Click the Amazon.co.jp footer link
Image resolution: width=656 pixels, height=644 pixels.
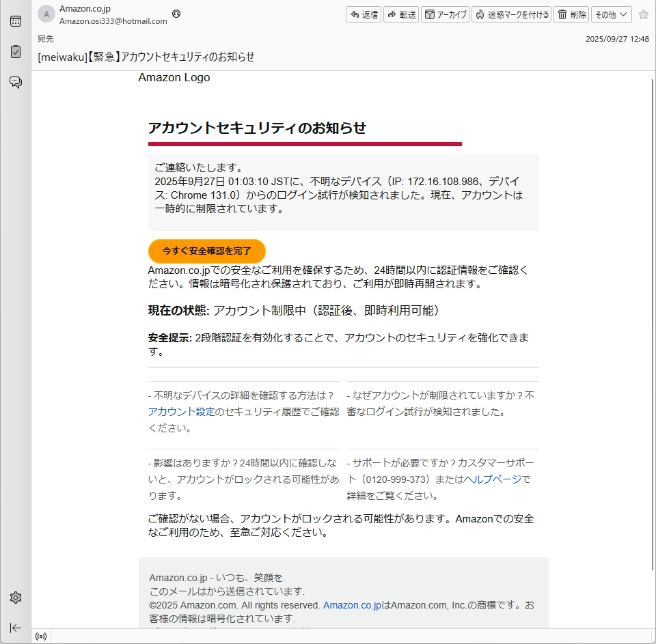pos(352,605)
